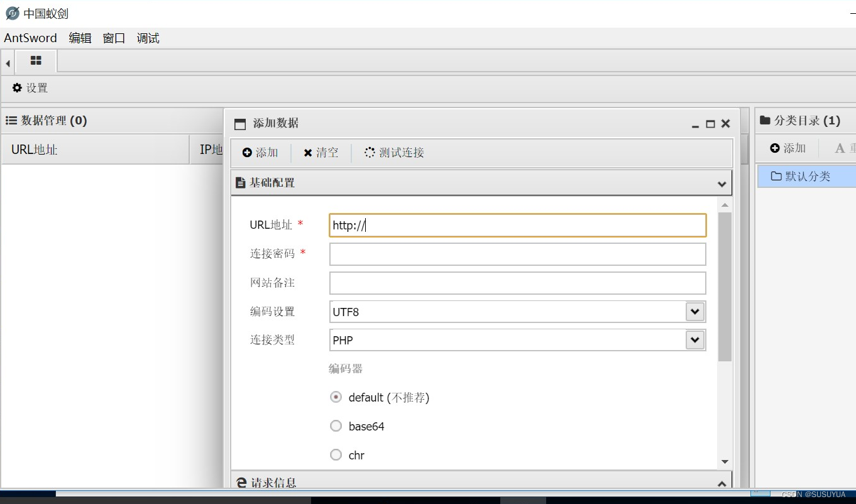Click the dialog scrollbar up arrow
The image size is (856, 504).
(725, 205)
